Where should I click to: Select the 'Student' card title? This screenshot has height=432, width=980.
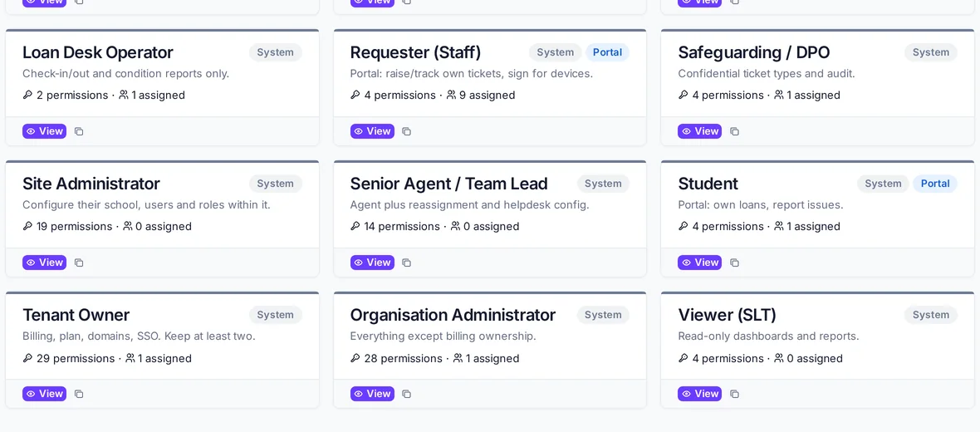click(x=708, y=184)
